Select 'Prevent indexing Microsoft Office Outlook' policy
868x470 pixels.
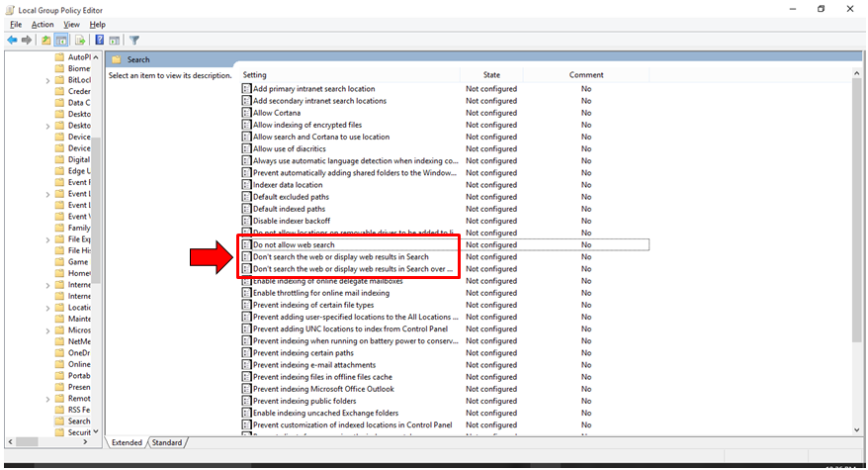pyautogui.click(x=324, y=389)
